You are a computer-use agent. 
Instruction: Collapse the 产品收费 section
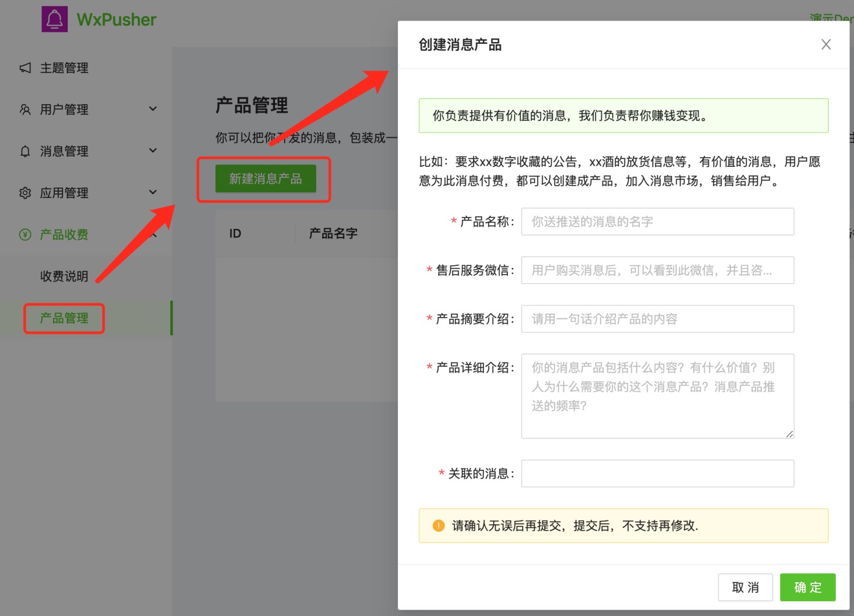[x=153, y=233]
